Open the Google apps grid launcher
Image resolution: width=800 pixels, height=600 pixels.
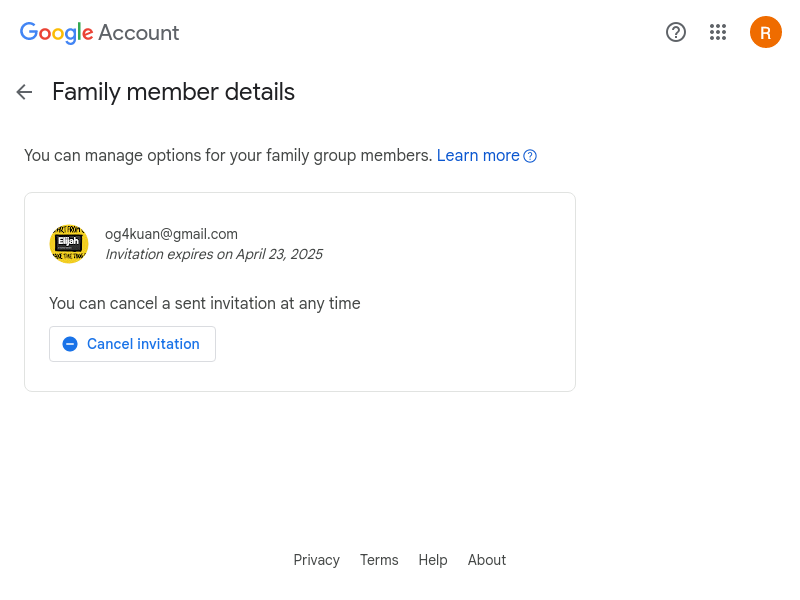717,32
